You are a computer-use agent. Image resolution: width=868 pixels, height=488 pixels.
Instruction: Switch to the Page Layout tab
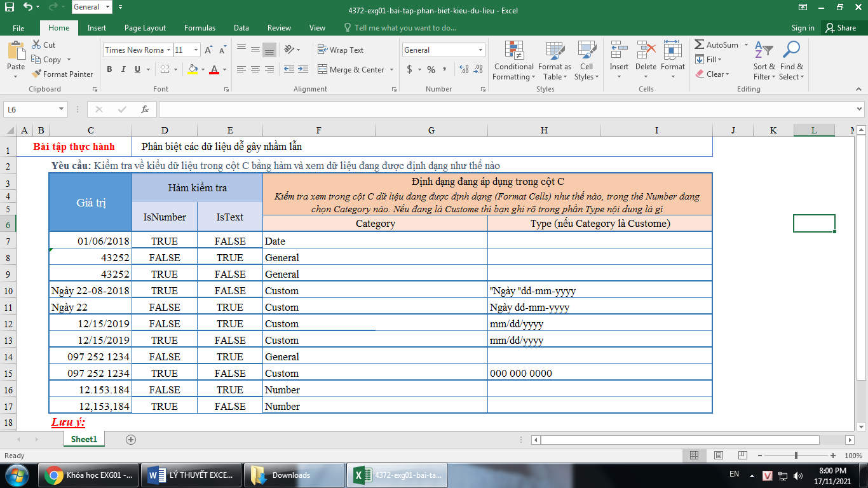[145, 28]
